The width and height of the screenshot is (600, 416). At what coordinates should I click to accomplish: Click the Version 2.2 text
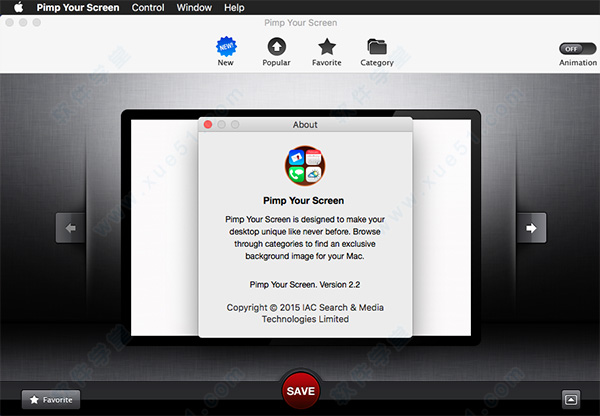tap(305, 285)
